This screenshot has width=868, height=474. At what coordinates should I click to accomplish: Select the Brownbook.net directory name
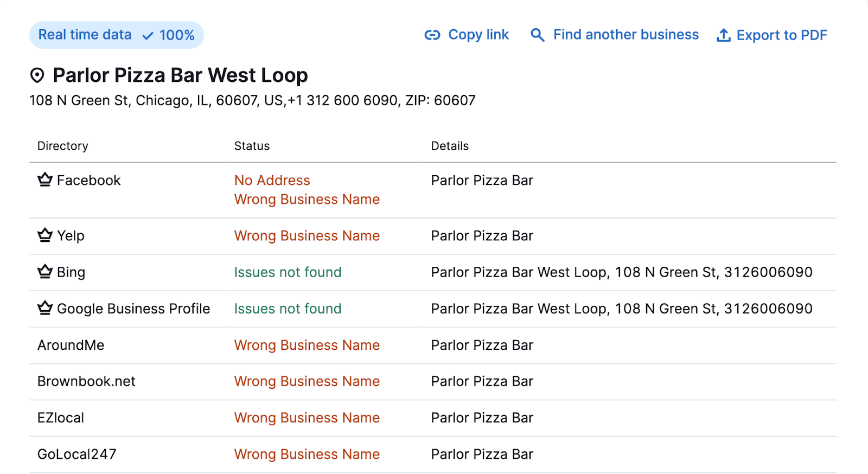click(x=86, y=381)
